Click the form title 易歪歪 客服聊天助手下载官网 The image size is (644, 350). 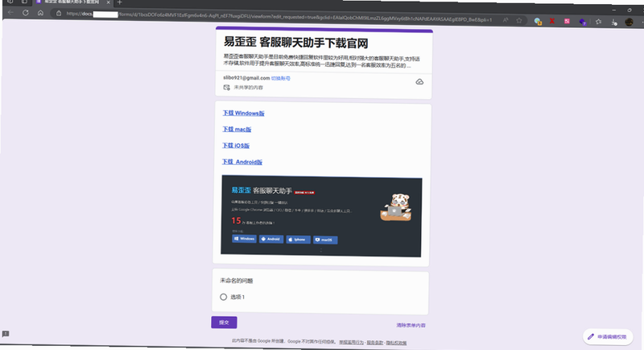(x=295, y=43)
